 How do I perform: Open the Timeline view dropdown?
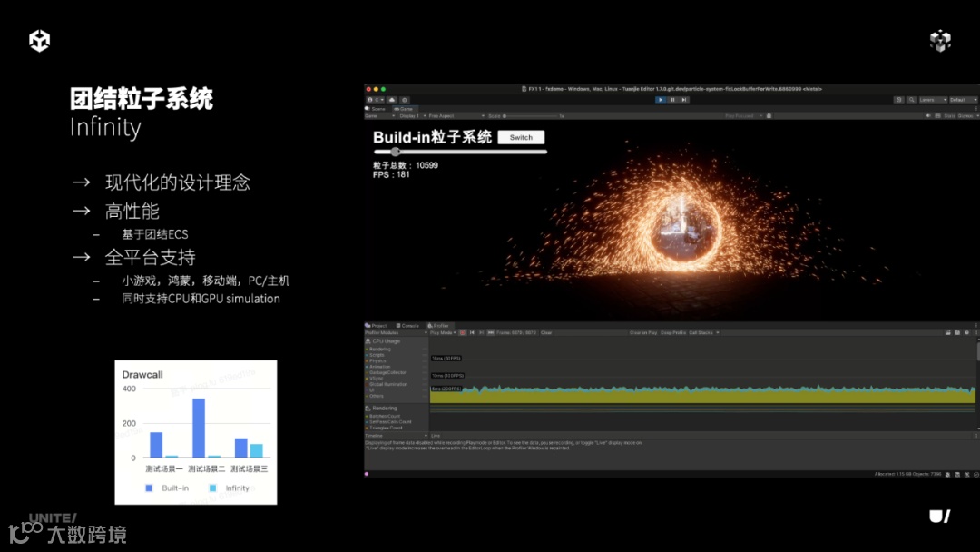coord(397,436)
